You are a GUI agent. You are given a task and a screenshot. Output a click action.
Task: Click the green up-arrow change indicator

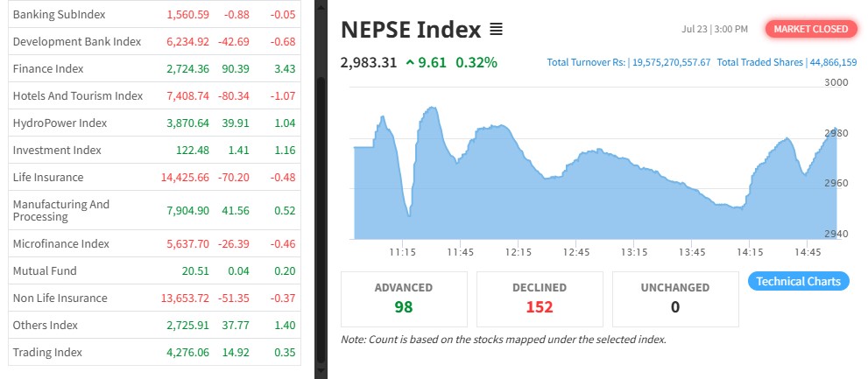pyautogui.click(x=410, y=62)
